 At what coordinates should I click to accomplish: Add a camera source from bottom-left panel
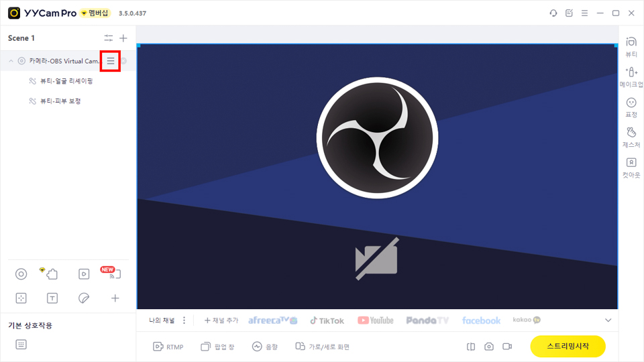click(21, 274)
